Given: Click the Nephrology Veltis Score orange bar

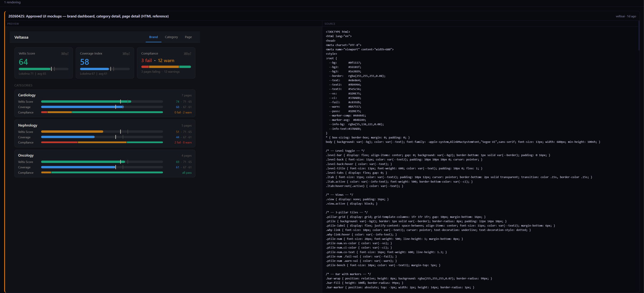Looking at the screenshot, I should (72, 132).
